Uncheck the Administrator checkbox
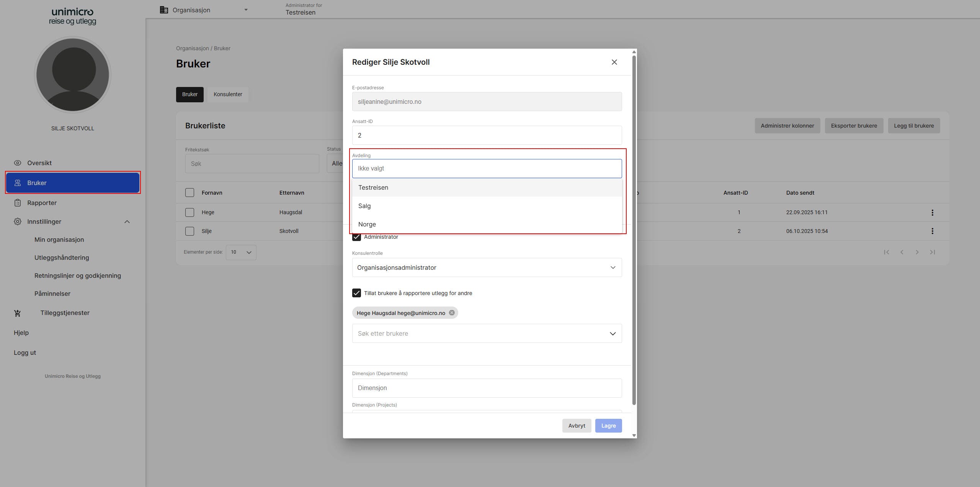The height and width of the screenshot is (487, 980). (356, 237)
